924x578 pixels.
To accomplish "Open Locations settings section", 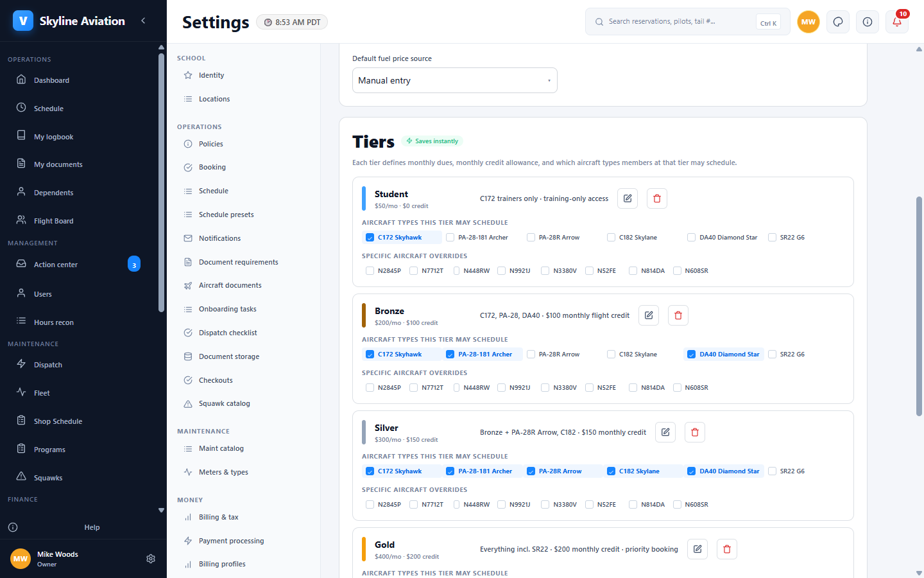I will coord(244,99).
